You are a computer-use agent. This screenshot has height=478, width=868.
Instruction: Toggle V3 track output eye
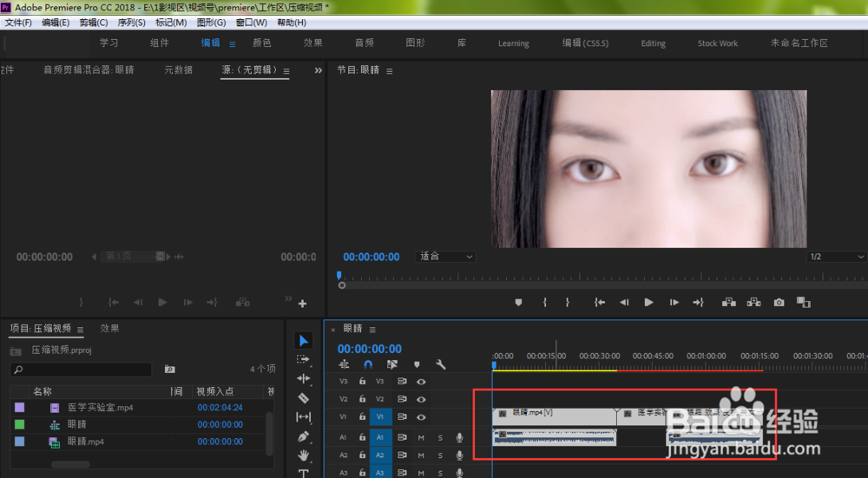(x=421, y=382)
